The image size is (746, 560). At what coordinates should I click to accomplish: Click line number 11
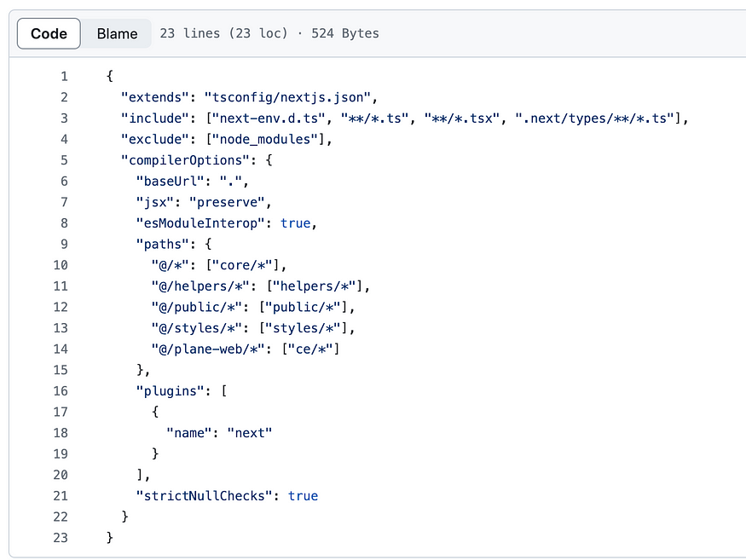coord(61,286)
